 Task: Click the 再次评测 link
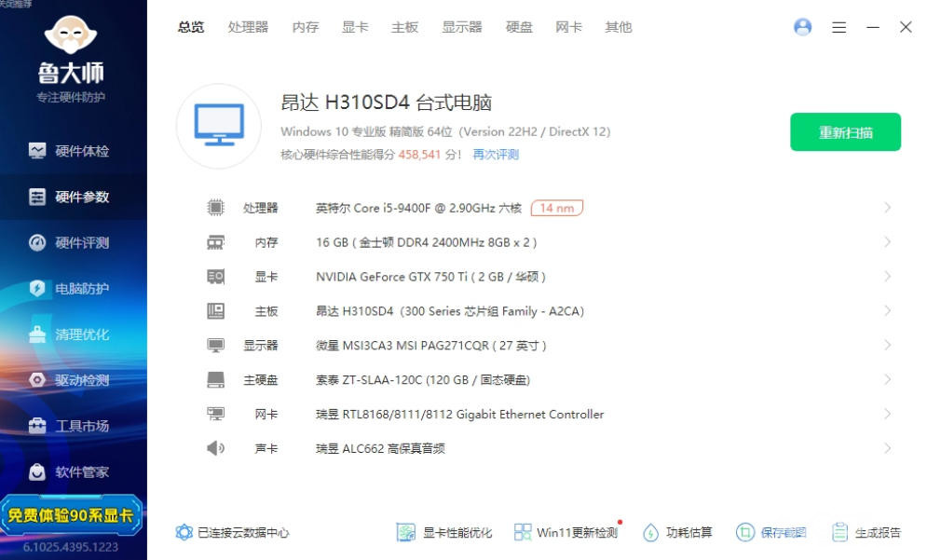(496, 155)
